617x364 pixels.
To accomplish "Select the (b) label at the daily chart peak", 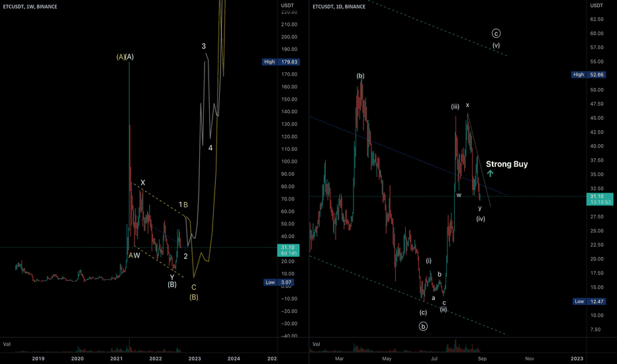I will [x=360, y=75].
